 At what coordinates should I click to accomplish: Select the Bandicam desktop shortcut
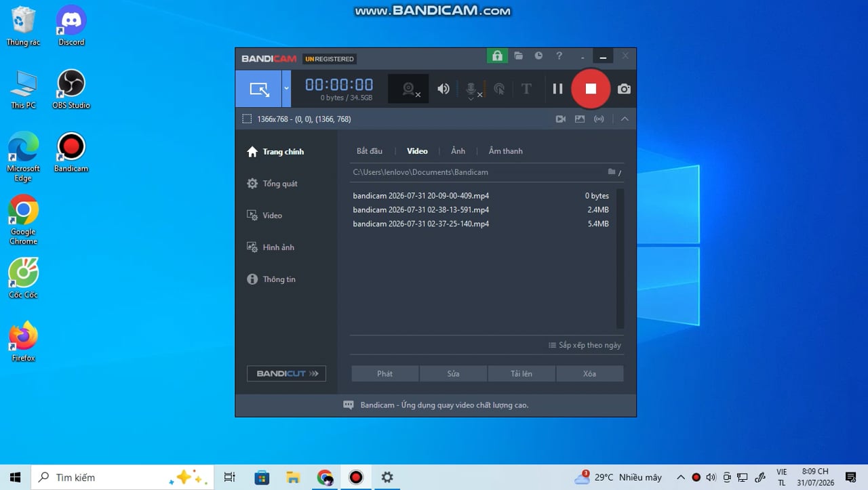point(71,152)
